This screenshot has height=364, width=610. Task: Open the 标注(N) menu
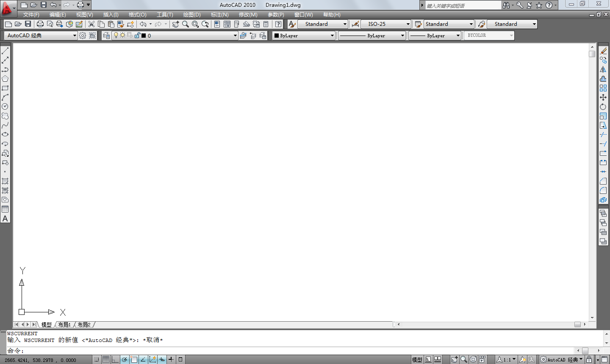tap(220, 15)
